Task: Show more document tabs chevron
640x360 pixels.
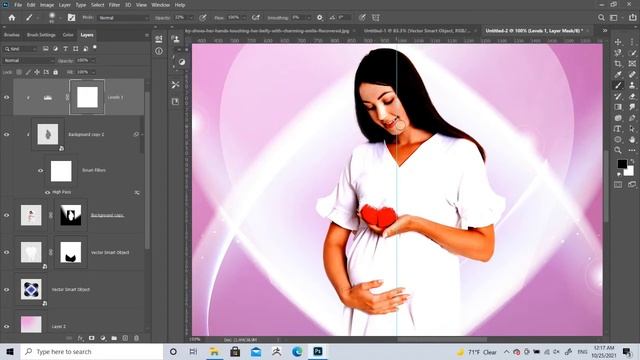Action: pos(605,31)
